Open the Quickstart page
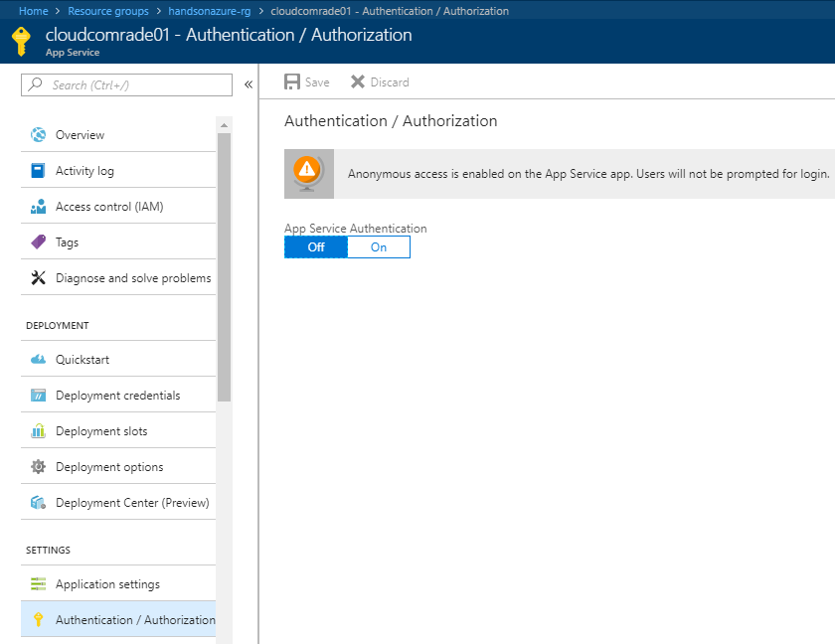Viewport: 835px width, 644px height. click(118, 359)
